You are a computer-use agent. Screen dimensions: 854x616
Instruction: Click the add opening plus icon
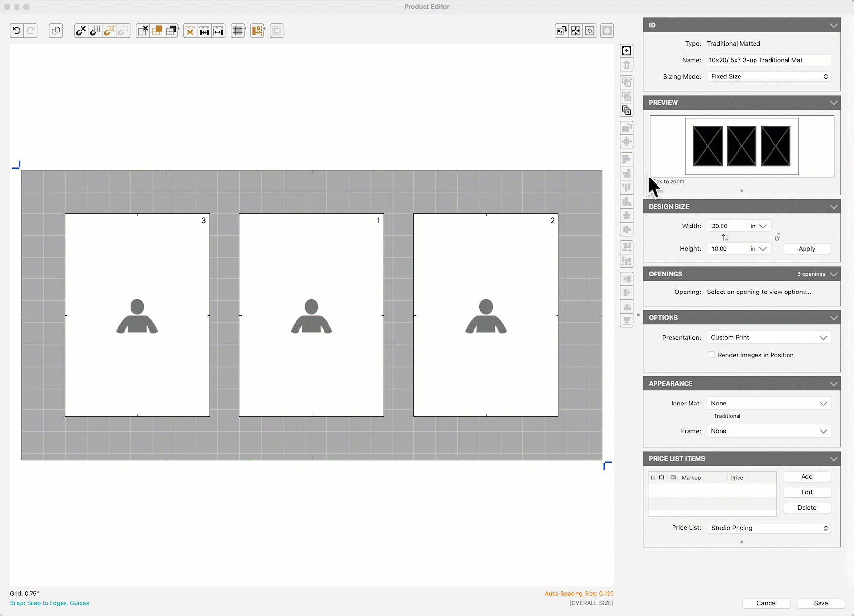[x=626, y=50]
